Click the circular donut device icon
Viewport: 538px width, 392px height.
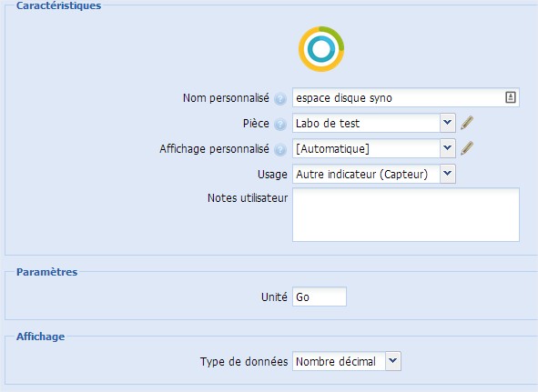321,49
